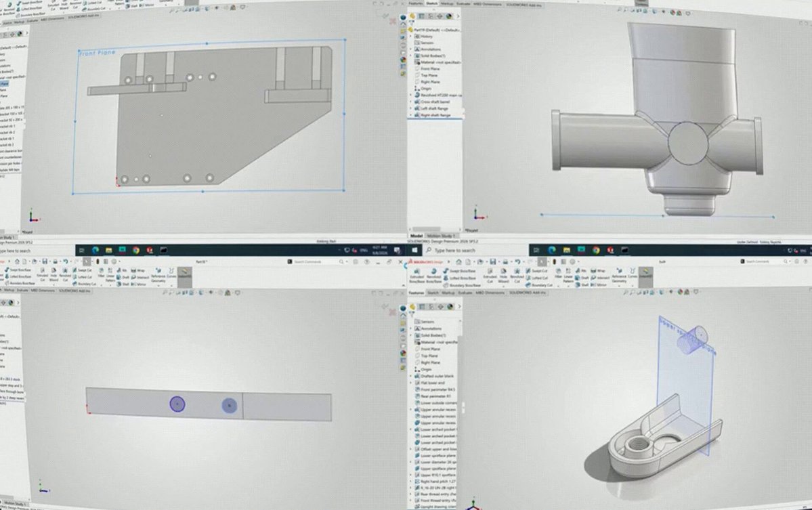The height and width of the screenshot is (510, 812).
Task: Select Extruded Cut in the clip model window
Action: 490,276
